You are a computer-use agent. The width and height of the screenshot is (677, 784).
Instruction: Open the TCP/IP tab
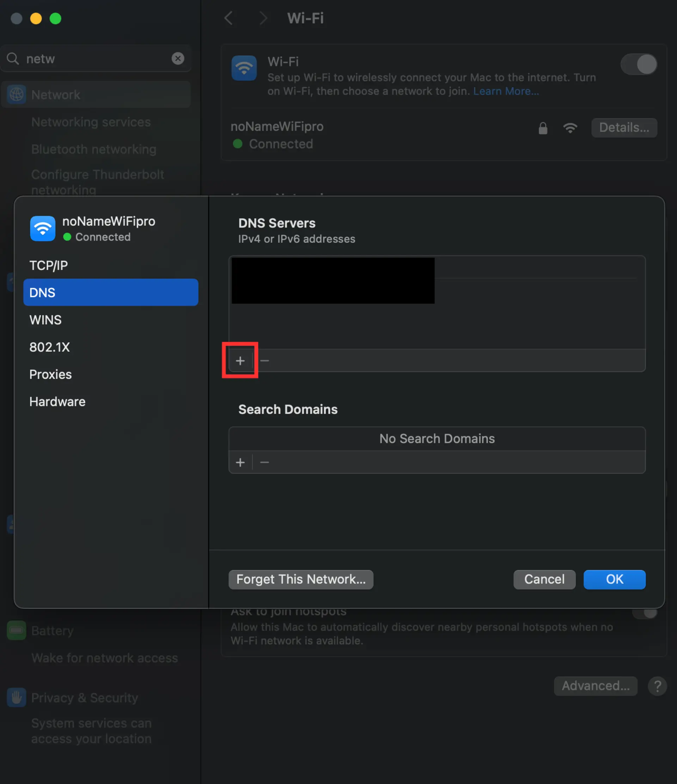click(x=110, y=265)
